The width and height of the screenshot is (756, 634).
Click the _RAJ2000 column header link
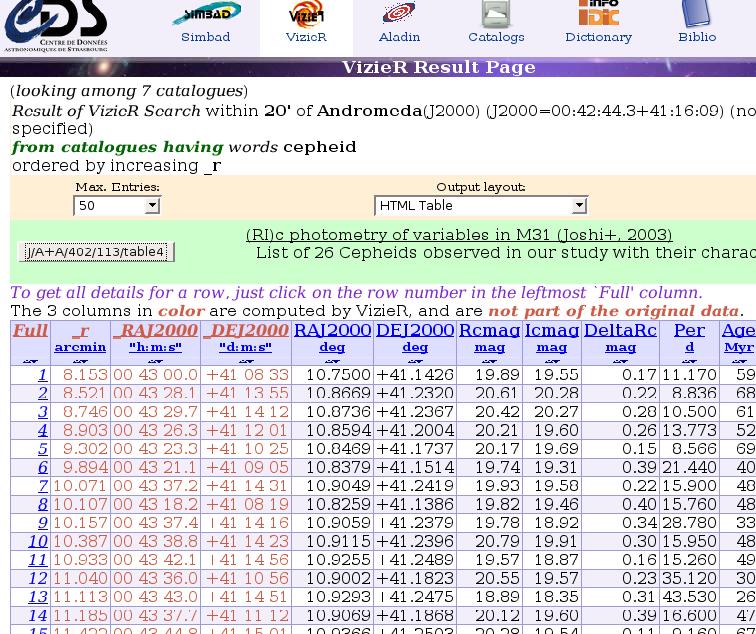[155, 330]
